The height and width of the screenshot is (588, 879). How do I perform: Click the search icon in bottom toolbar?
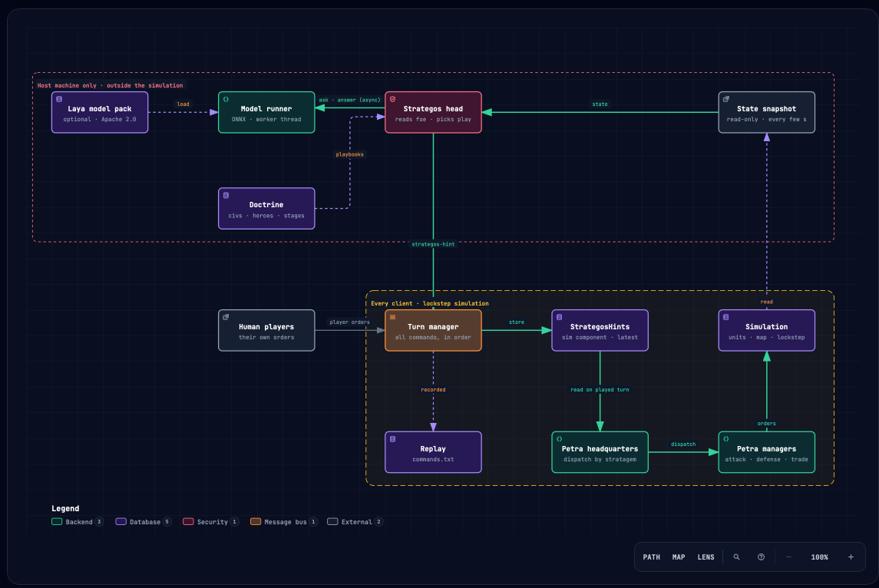(x=737, y=557)
